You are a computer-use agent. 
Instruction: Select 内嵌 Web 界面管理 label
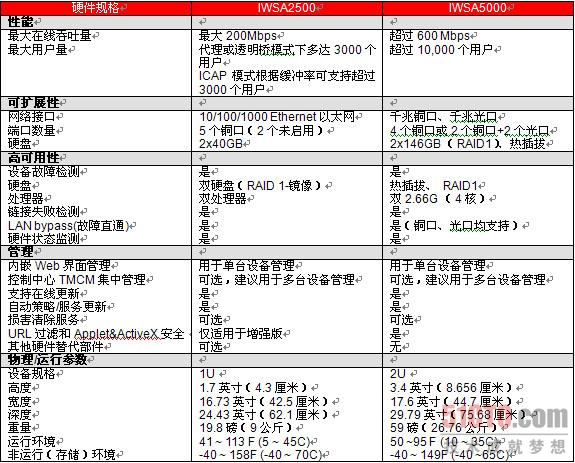point(59,266)
